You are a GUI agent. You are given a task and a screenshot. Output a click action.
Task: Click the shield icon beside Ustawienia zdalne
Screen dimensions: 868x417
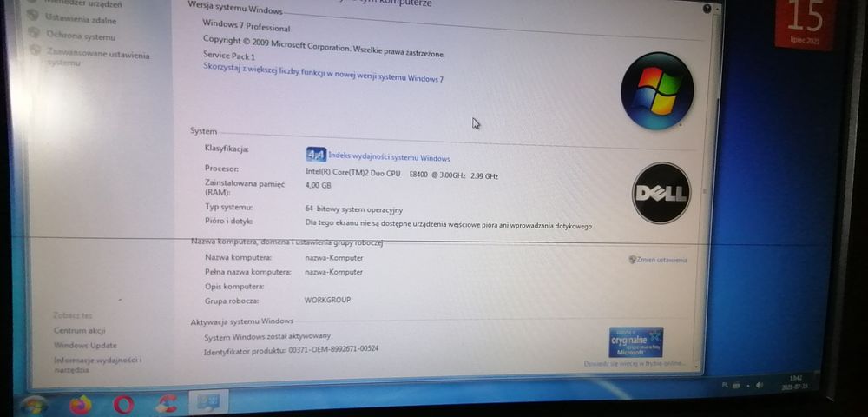pos(34,16)
